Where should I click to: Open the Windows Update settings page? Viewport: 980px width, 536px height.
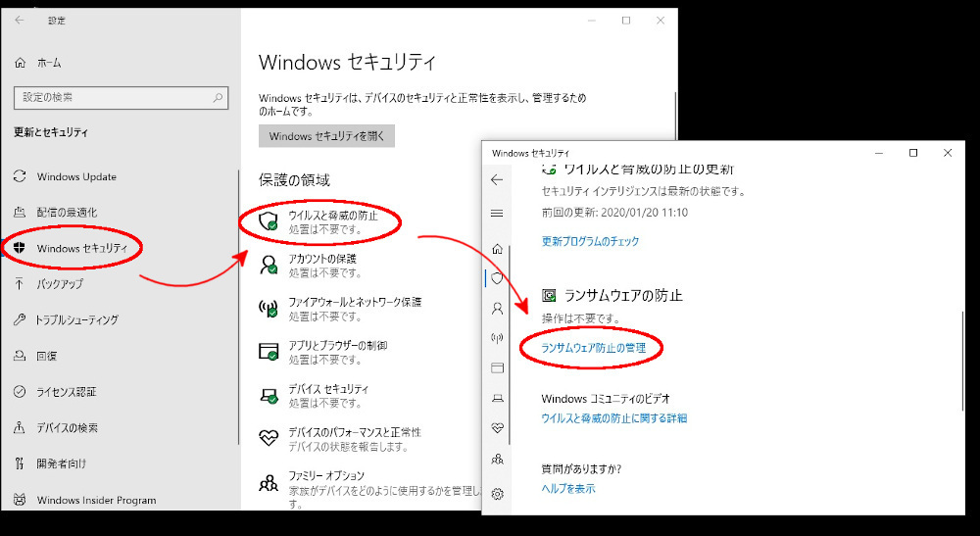pos(76,176)
